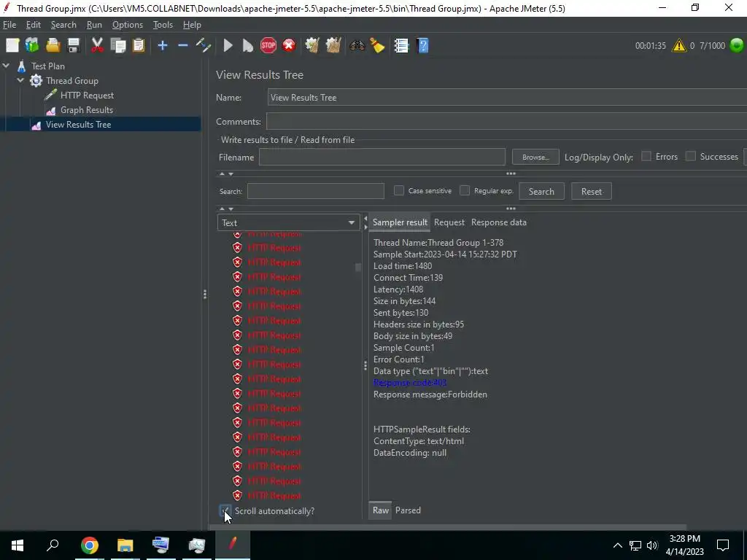
Task: Open Help with the question mark icon
Action: pos(422,45)
